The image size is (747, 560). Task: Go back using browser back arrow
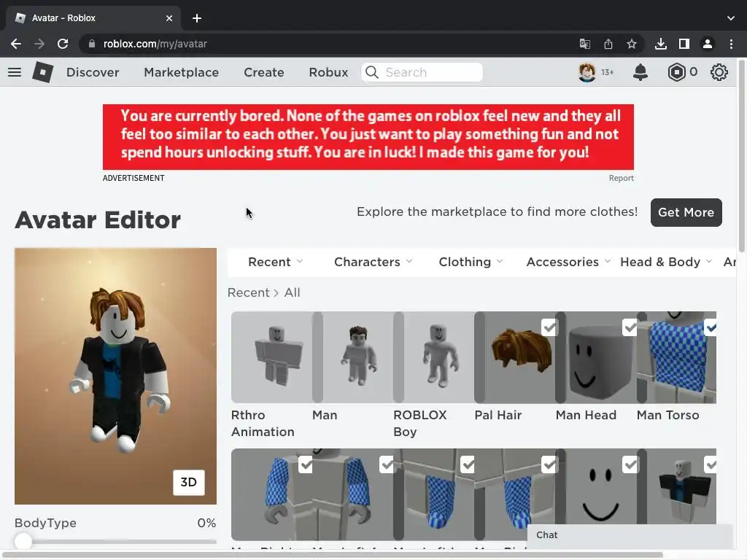click(x=16, y=44)
